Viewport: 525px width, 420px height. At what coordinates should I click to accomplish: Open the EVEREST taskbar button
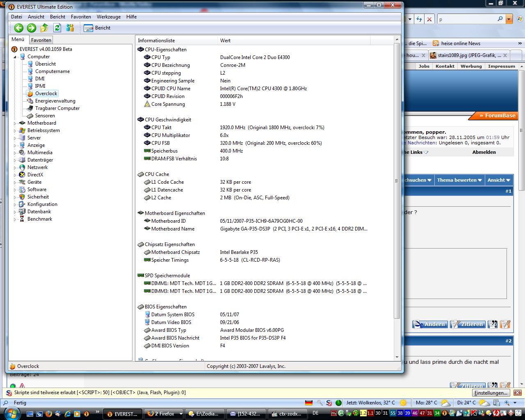coord(122,414)
